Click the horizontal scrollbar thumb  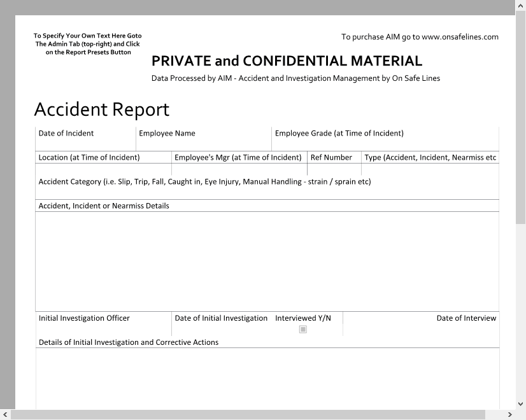pos(248,415)
